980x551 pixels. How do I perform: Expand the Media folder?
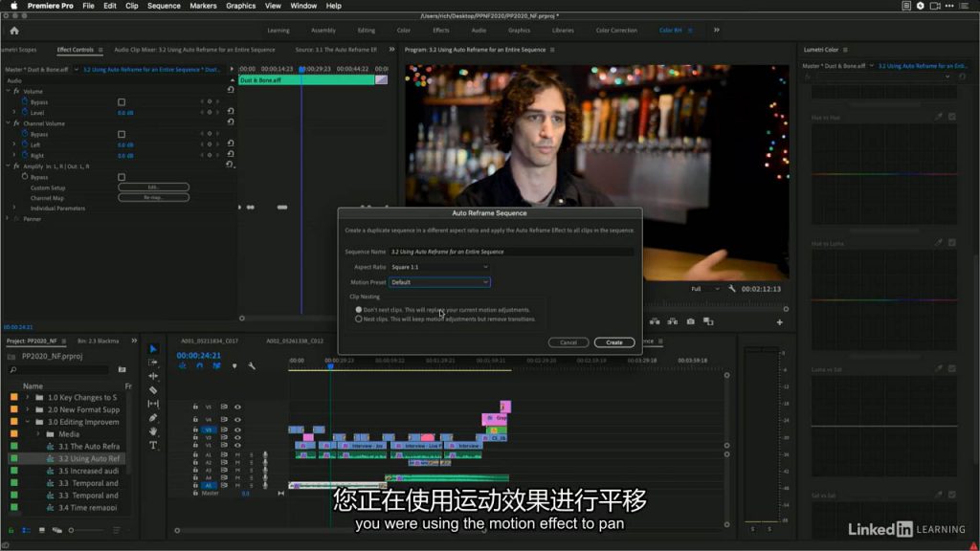click(38, 434)
